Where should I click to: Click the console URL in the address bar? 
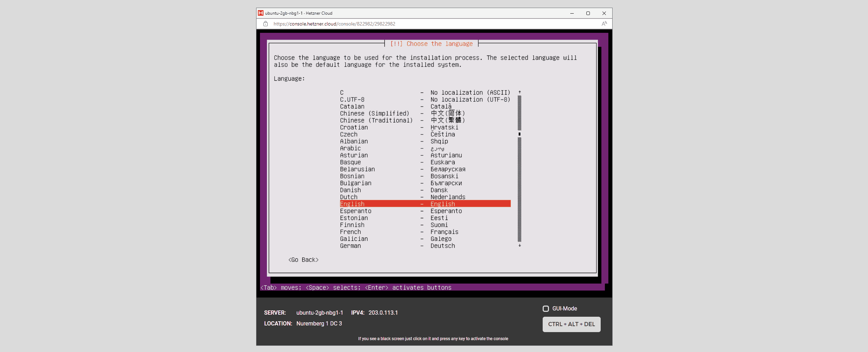click(x=334, y=24)
